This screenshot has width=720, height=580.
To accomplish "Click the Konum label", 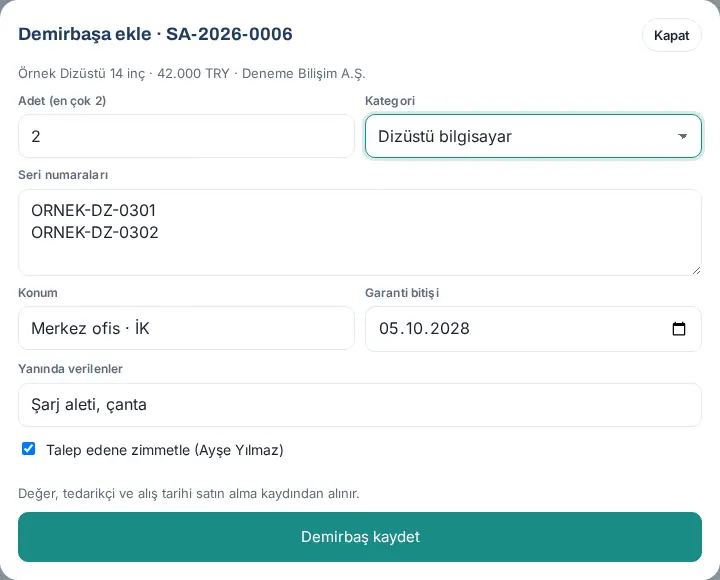I will (38, 293).
